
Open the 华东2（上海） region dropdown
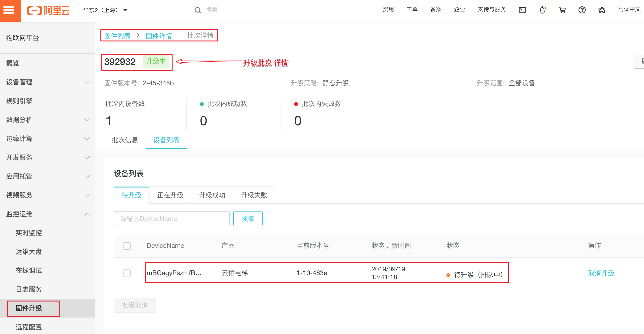[x=105, y=10]
